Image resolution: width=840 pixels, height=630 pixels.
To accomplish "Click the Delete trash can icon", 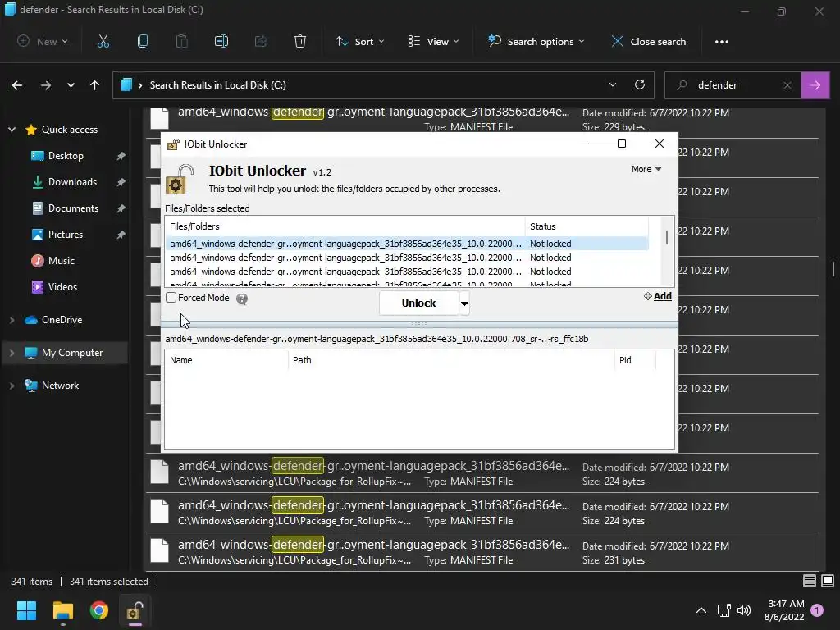I will [300, 41].
